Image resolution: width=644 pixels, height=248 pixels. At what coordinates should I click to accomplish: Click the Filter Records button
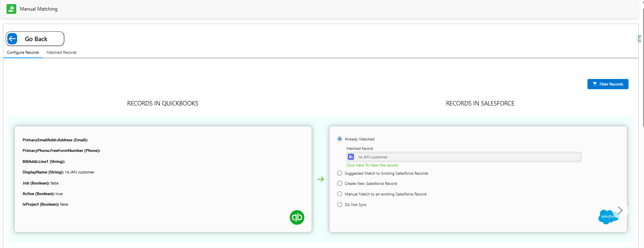[x=608, y=84]
